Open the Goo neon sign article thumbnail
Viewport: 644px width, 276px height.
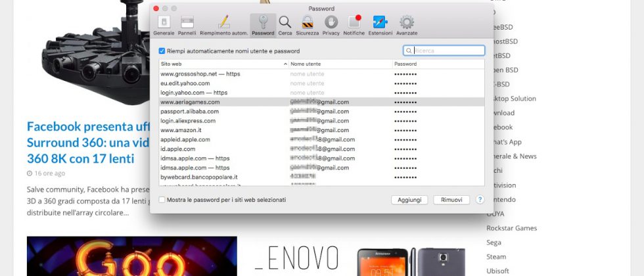point(132,256)
